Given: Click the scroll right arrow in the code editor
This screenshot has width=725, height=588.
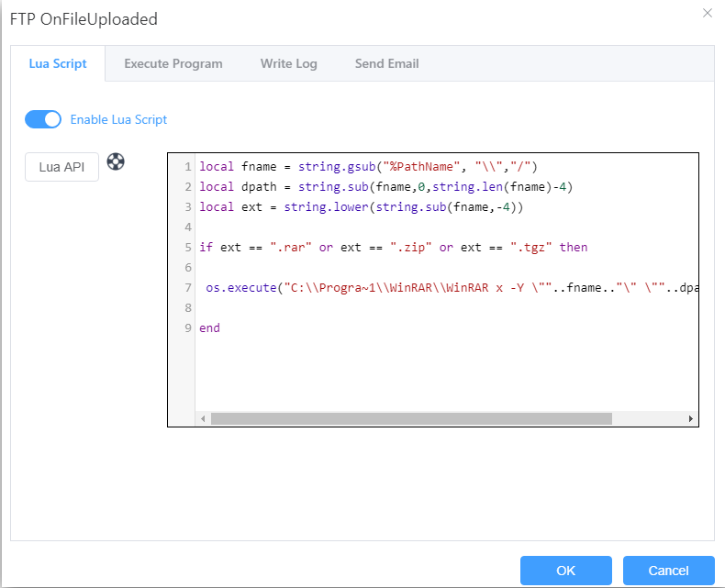Looking at the screenshot, I should 691,419.
